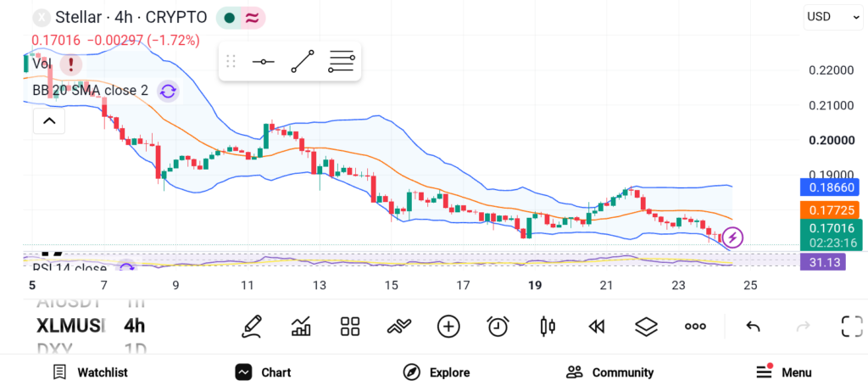Image resolution: width=868 pixels, height=391 pixels.
Task: Click the BB indicator refresh icon
Action: [168, 92]
